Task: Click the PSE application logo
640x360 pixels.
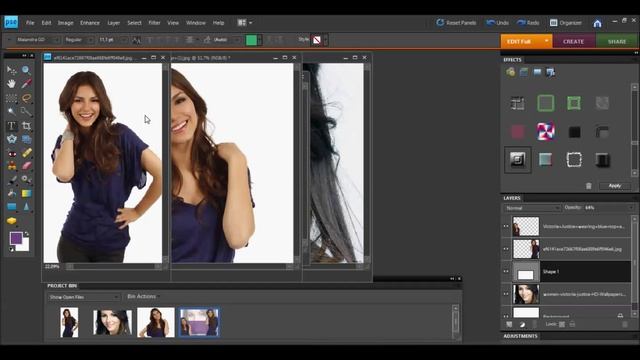Action: (x=11, y=22)
